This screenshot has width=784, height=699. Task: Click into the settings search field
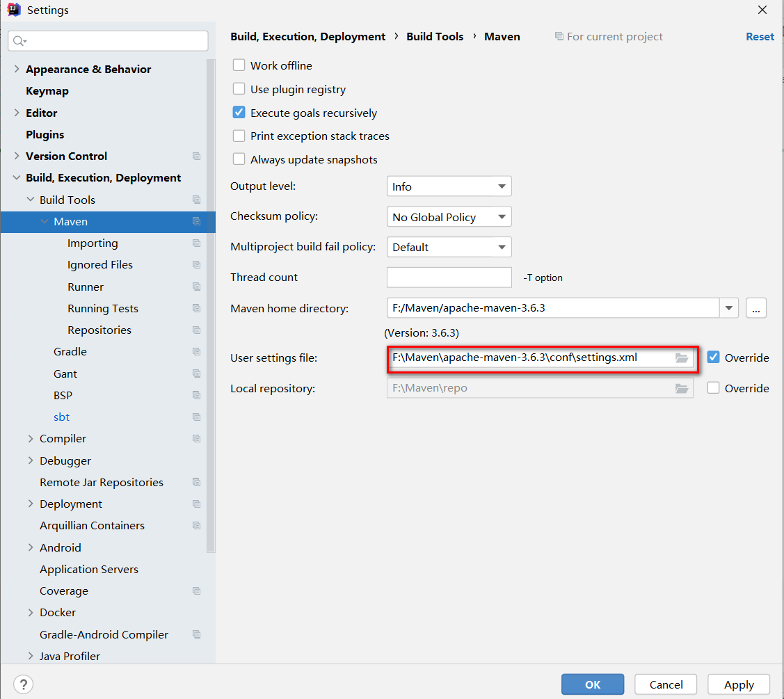point(108,41)
